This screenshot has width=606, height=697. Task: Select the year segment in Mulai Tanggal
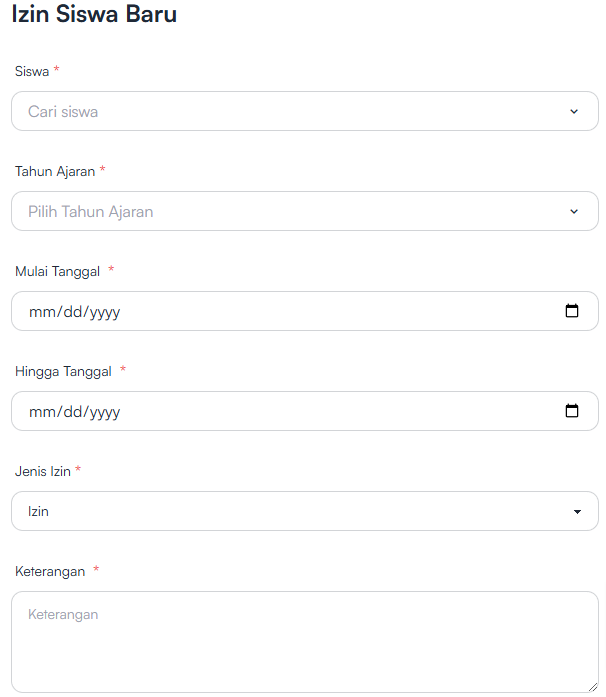pos(105,312)
